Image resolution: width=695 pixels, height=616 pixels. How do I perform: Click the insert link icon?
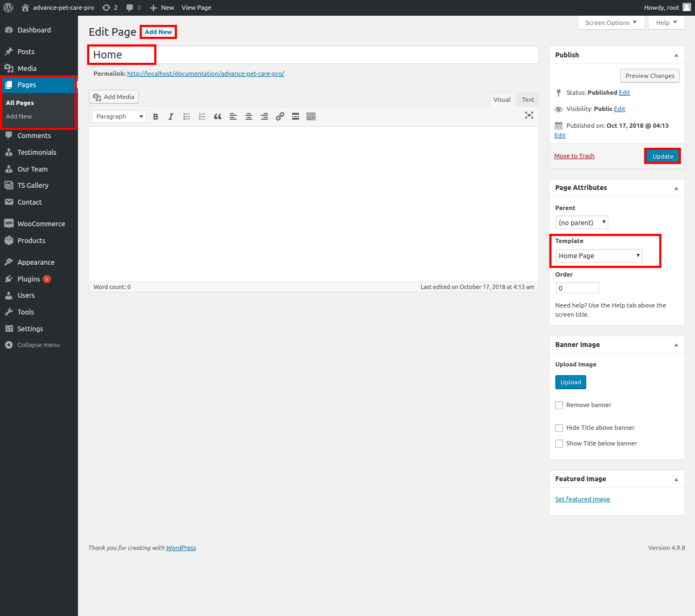point(280,116)
